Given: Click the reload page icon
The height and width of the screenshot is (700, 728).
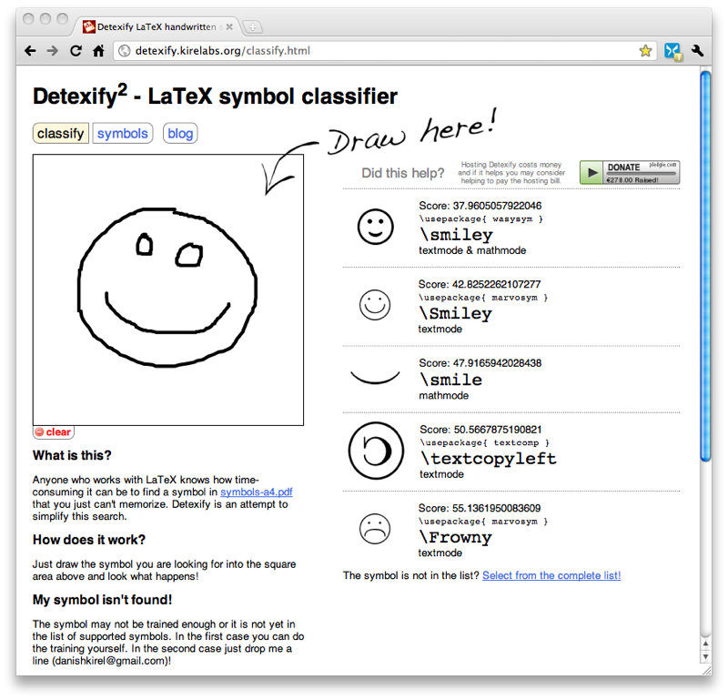Looking at the screenshot, I should [x=76, y=52].
